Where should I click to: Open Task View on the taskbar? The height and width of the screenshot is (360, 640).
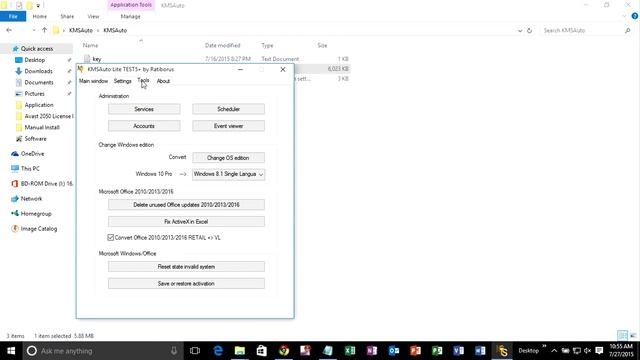point(195,351)
